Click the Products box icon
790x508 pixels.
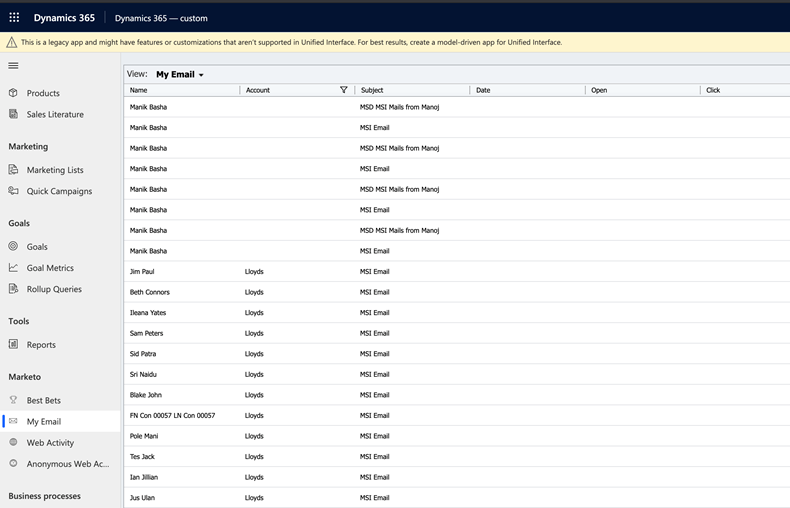pyautogui.click(x=14, y=93)
